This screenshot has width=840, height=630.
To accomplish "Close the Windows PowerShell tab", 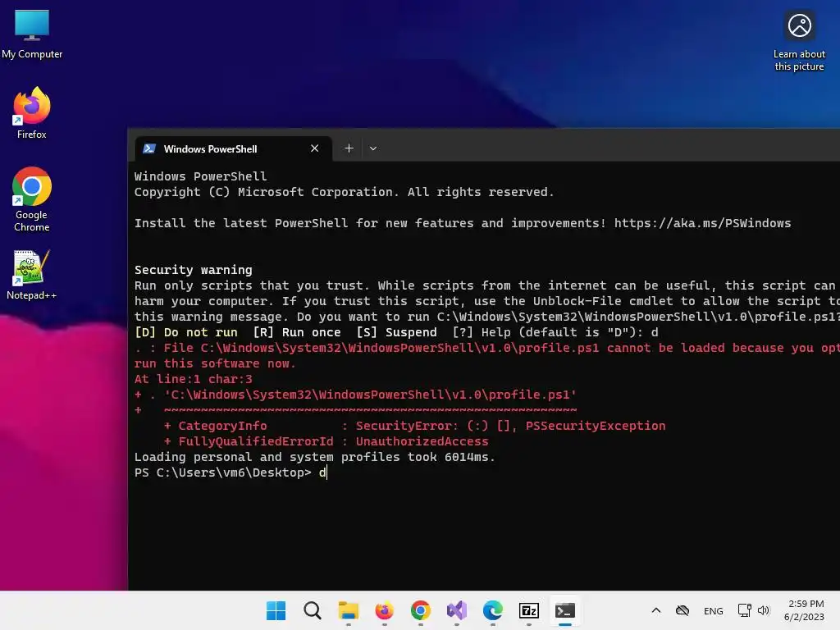I will coord(314,148).
